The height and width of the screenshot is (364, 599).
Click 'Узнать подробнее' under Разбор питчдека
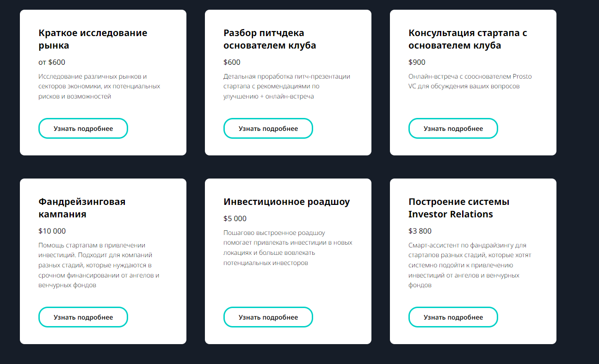pyautogui.click(x=268, y=129)
